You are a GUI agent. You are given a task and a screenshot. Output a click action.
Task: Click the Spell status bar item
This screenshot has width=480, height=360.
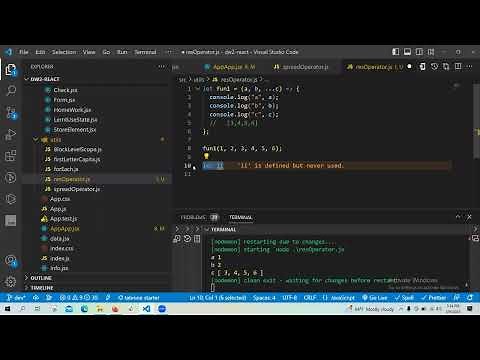click(404, 298)
